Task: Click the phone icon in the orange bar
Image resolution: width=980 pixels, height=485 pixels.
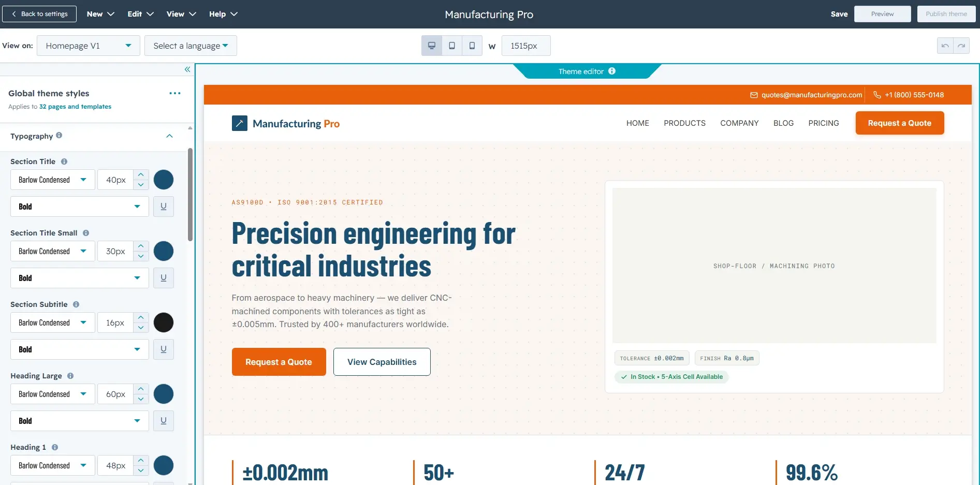Action: pyautogui.click(x=877, y=95)
